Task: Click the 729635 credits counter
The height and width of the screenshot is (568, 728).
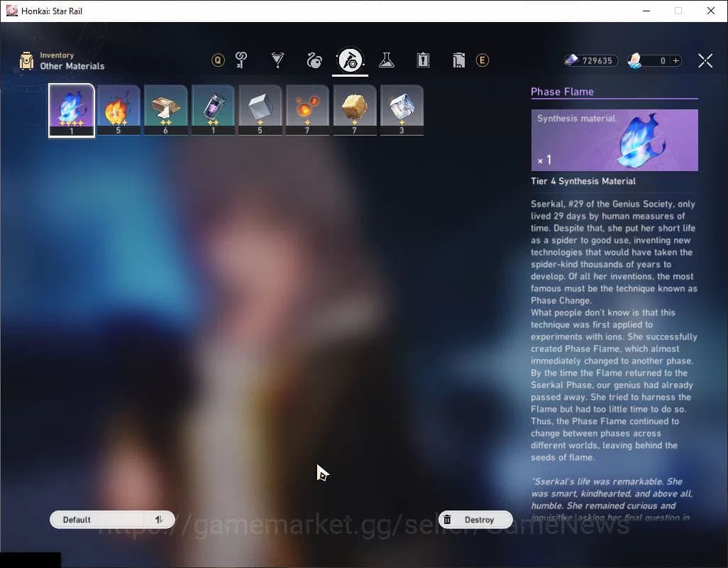Action: click(x=590, y=61)
